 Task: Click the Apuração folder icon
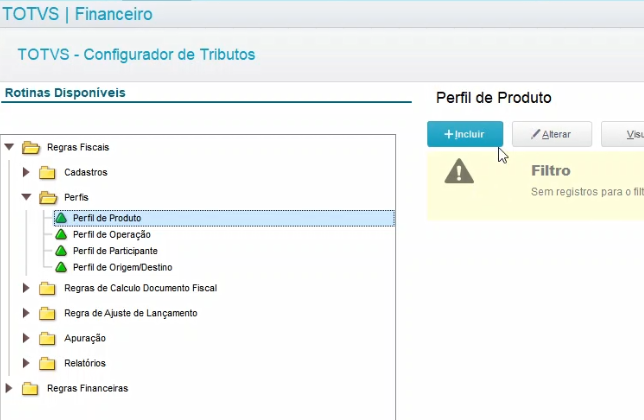point(47,338)
